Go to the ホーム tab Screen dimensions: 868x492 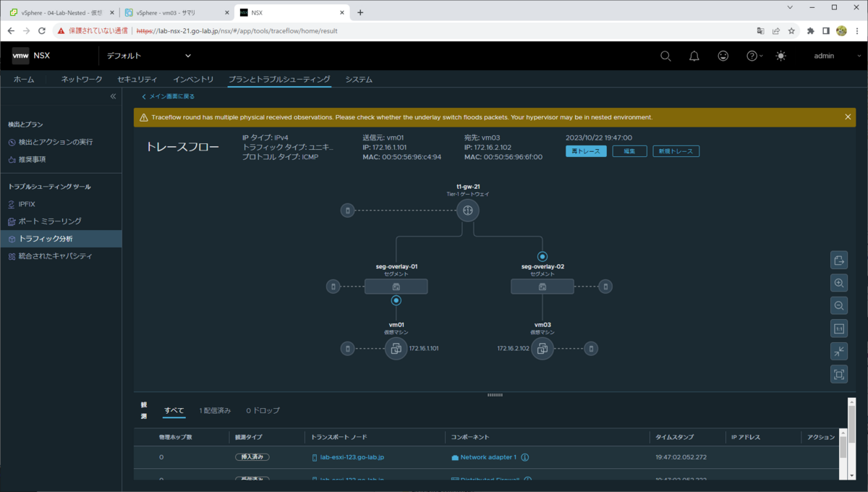coord(24,80)
